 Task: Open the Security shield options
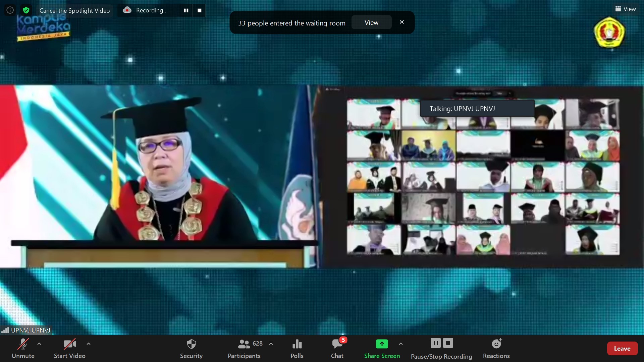tap(191, 348)
